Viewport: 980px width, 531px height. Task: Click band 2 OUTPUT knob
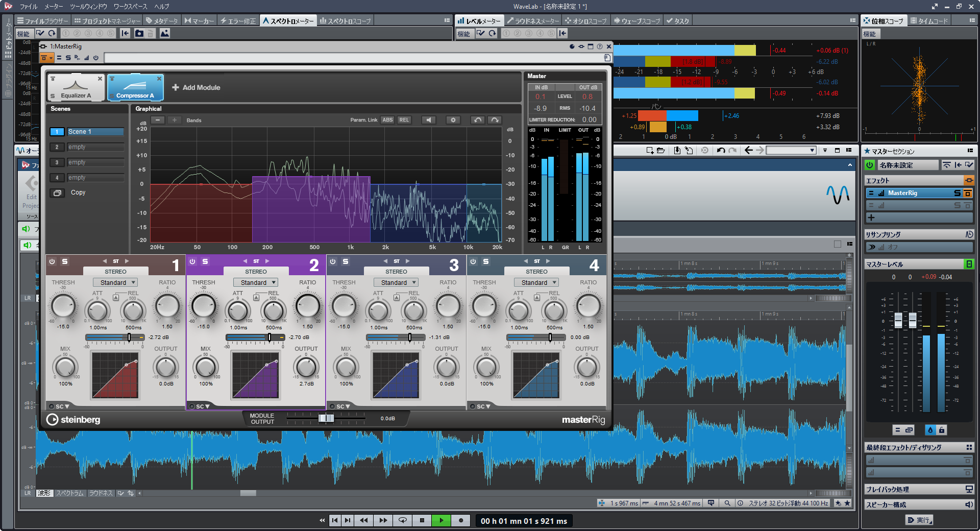tap(306, 367)
